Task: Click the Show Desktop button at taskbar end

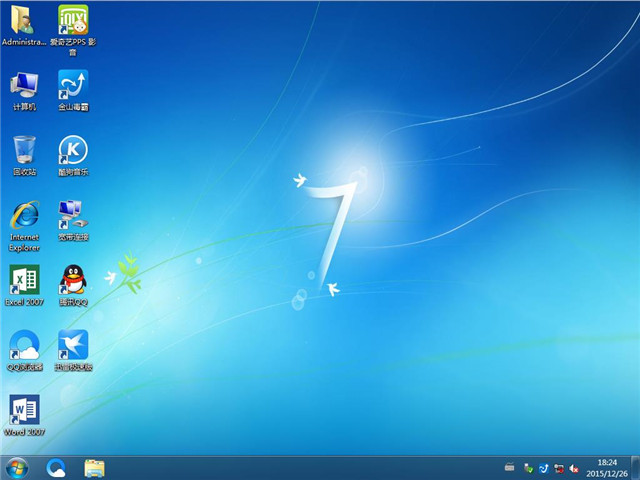Action: point(636,468)
